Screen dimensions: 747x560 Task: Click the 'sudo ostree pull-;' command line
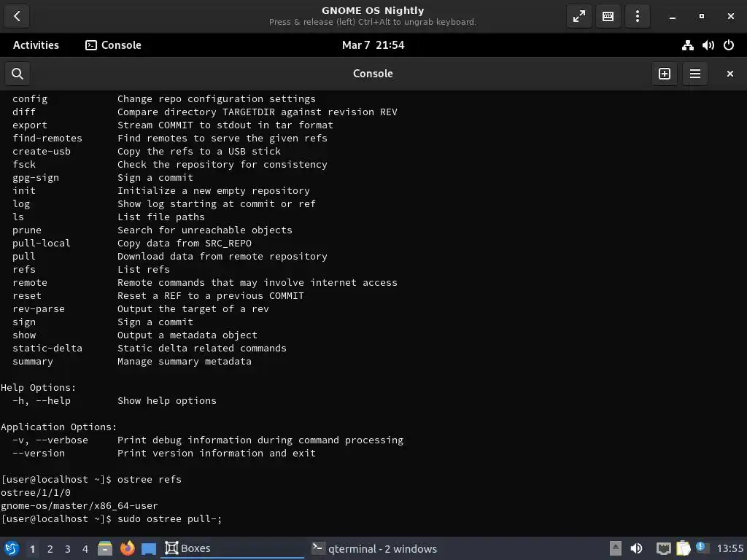169,518
